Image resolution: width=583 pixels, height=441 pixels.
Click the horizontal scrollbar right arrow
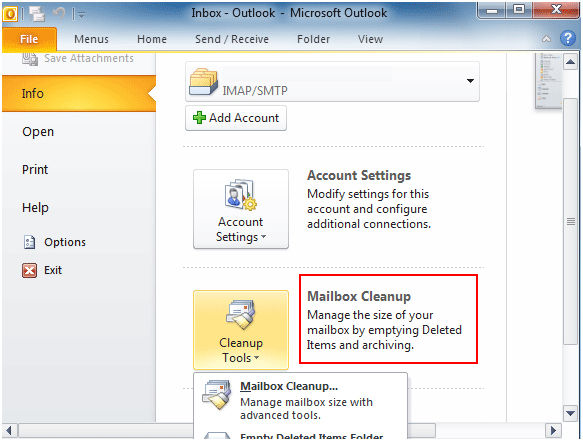[x=553, y=431]
